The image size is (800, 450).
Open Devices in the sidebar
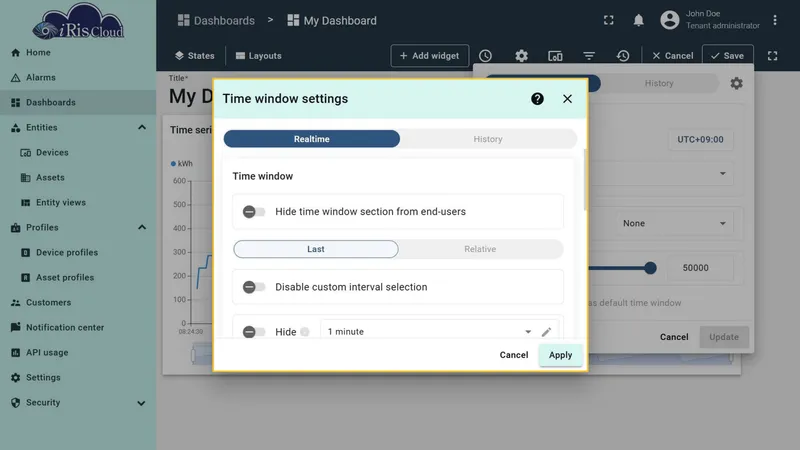pyautogui.click(x=78, y=153)
